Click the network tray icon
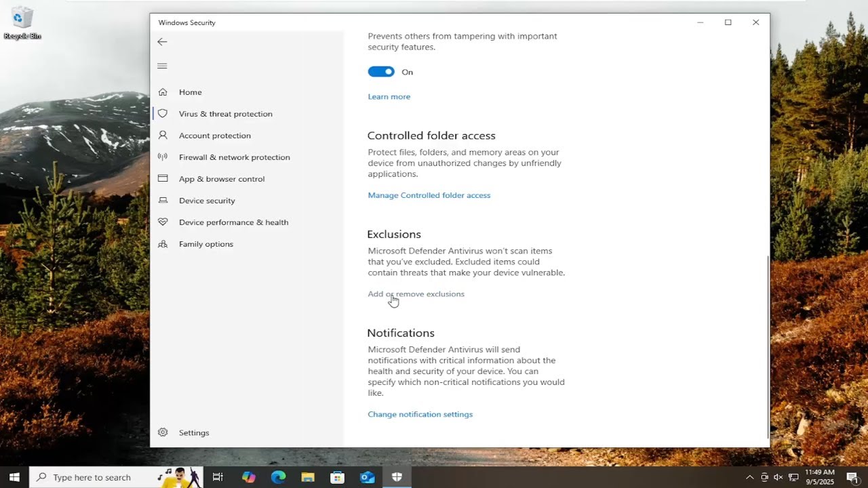The height and width of the screenshot is (488, 868). click(793, 477)
